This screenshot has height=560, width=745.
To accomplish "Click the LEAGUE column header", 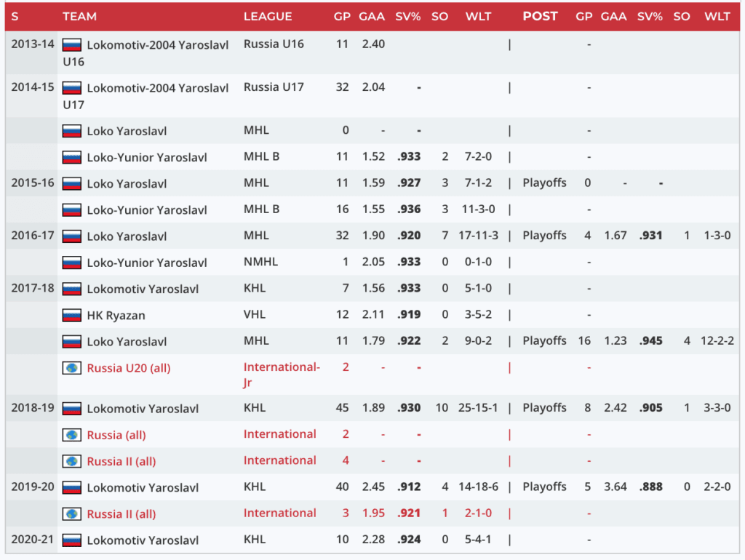I will 268,16.
